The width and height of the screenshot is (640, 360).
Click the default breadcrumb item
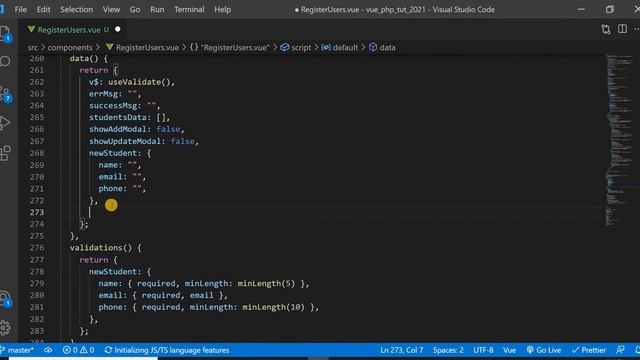(x=340, y=47)
